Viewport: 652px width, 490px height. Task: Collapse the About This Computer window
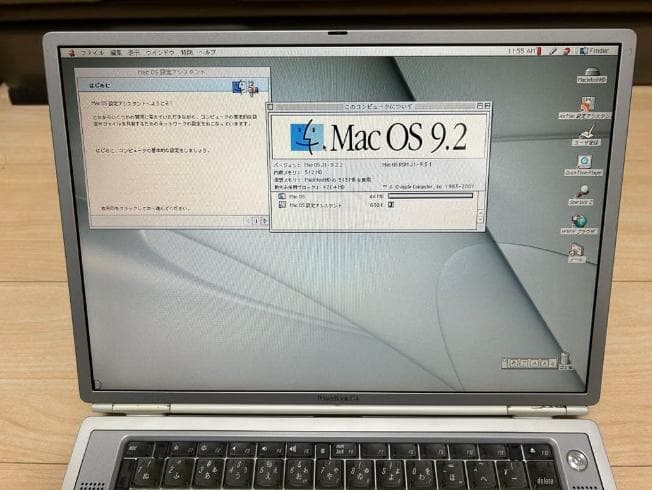click(x=487, y=106)
